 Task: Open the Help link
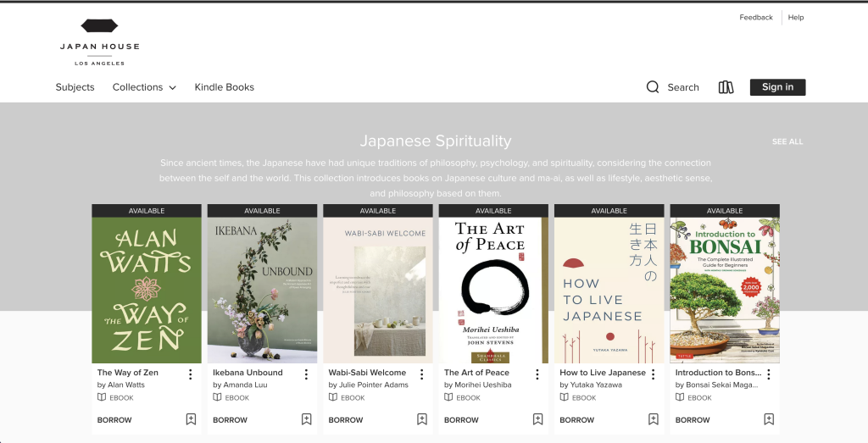[x=796, y=17]
